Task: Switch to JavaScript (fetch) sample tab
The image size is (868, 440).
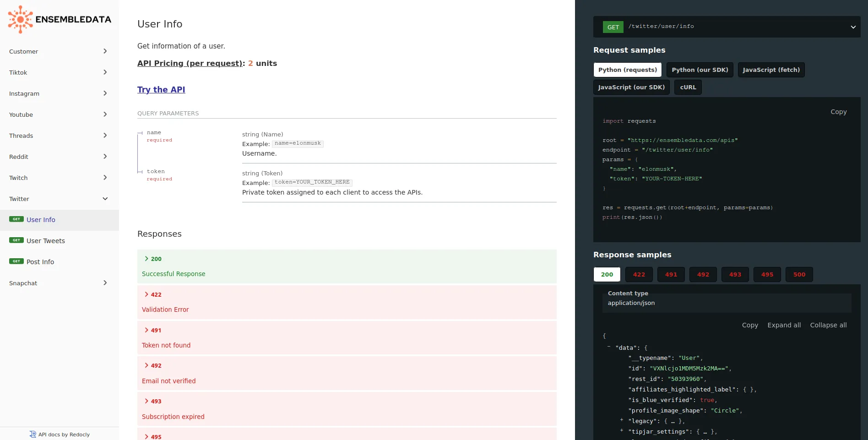Action: coord(771,70)
